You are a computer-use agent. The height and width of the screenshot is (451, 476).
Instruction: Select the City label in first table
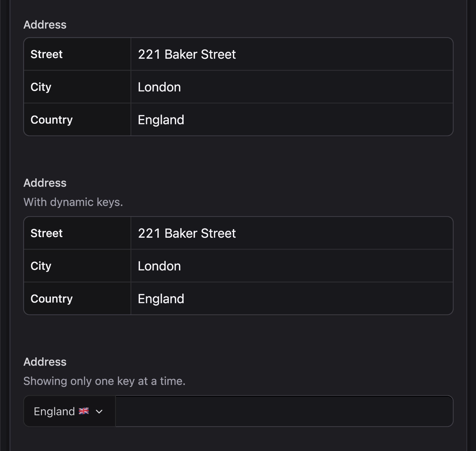point(41,87)
